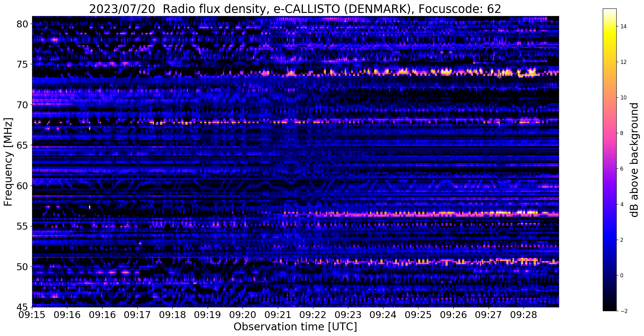Screen dimensions: 644x336
Task: Click the 09:22 time tick label
Action: click(313, 315)
